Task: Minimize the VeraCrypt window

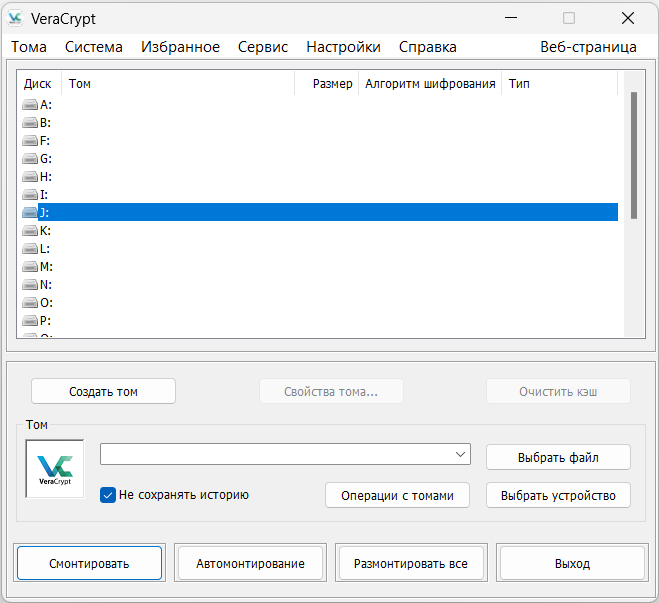Action: point(511,18)
